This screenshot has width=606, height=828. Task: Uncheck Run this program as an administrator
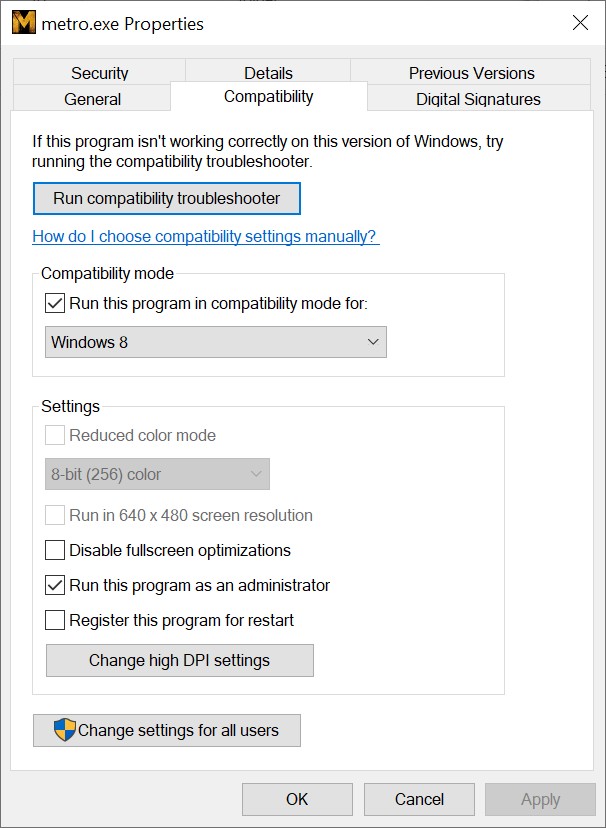(56, 585)
